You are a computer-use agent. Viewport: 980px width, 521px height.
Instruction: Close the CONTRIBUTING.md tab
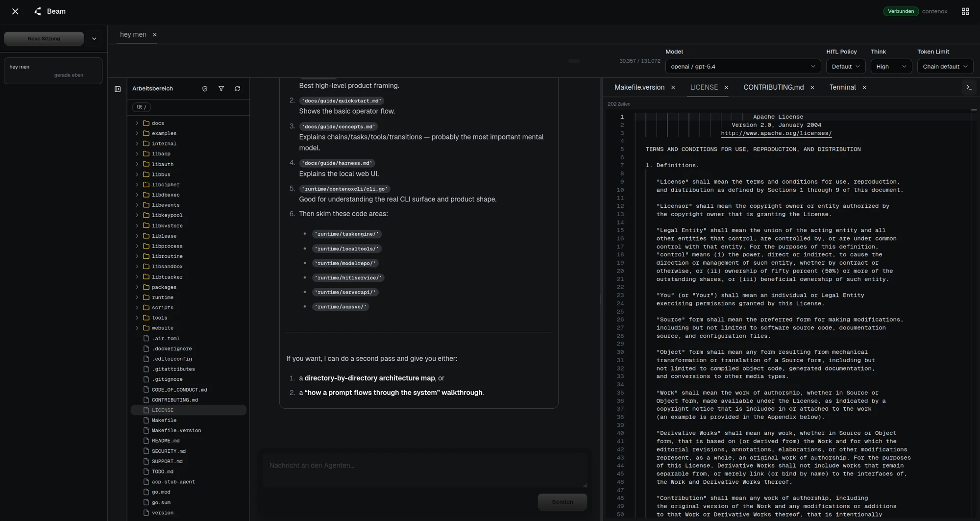pyautogui.click(x=812, y=88)
